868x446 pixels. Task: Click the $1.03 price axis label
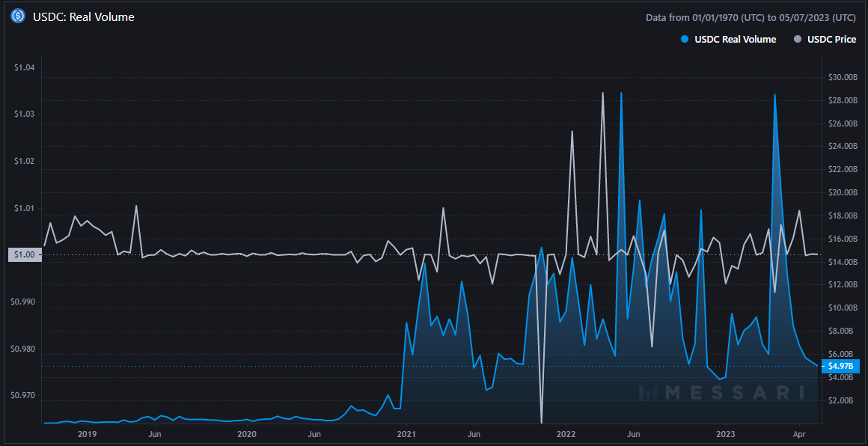25,114
